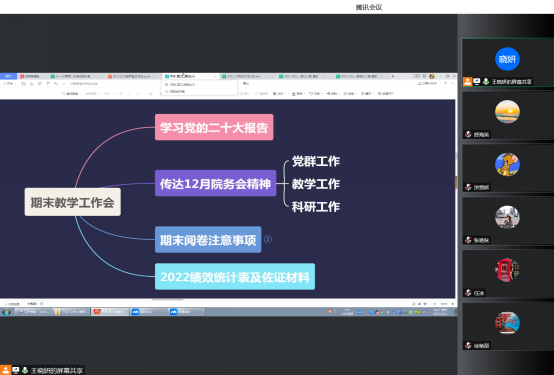
Task: Click the red WPS icon in the shared taskbar
Action: click(x=96, y=312)
